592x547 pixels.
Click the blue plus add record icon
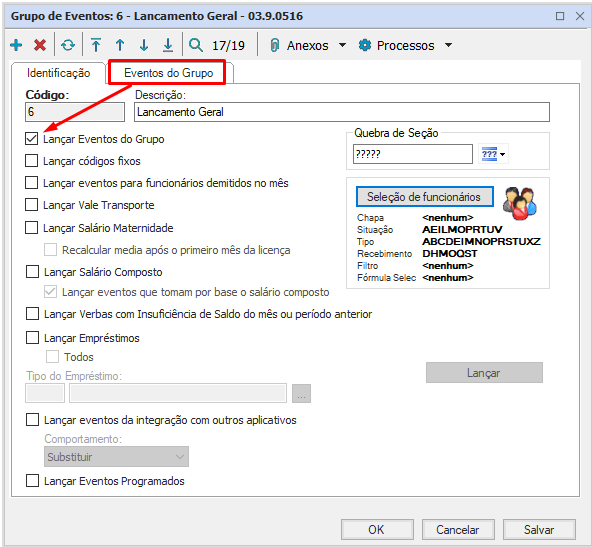[16, 45]
